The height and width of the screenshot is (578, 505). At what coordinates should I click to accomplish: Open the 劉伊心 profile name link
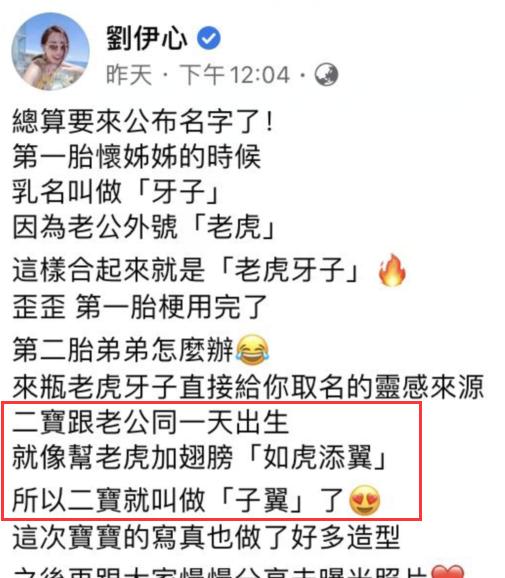coord(147,38)
